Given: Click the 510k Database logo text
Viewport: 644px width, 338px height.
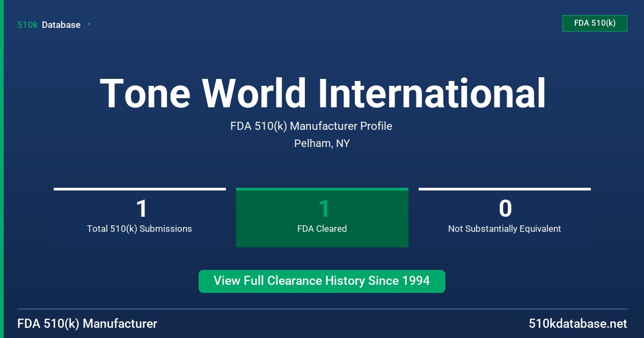Looking at the screenshot, I should (x=49, y=25).
